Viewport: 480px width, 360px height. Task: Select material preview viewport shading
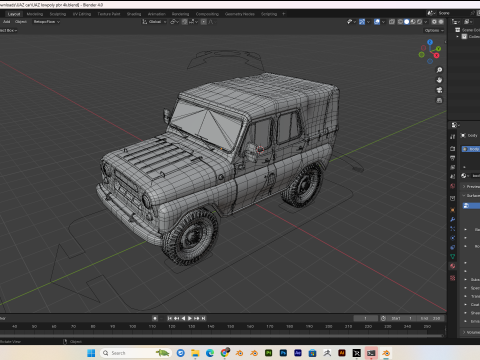[x=413, y=22]
